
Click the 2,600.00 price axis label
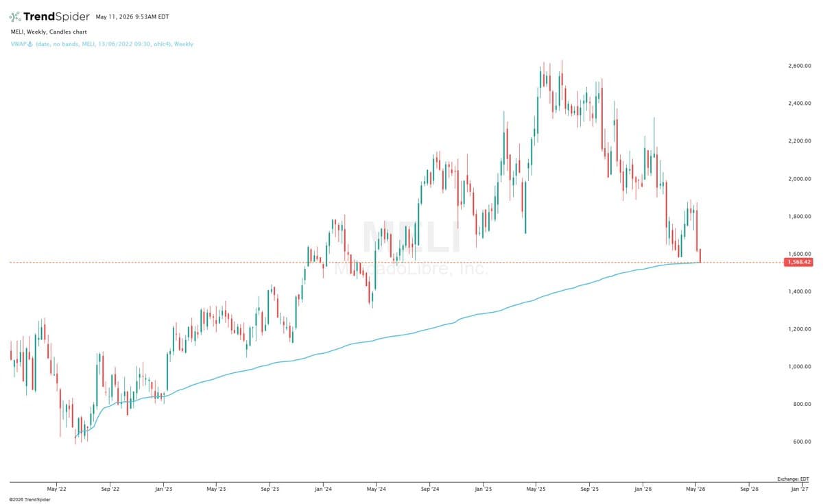800,66
